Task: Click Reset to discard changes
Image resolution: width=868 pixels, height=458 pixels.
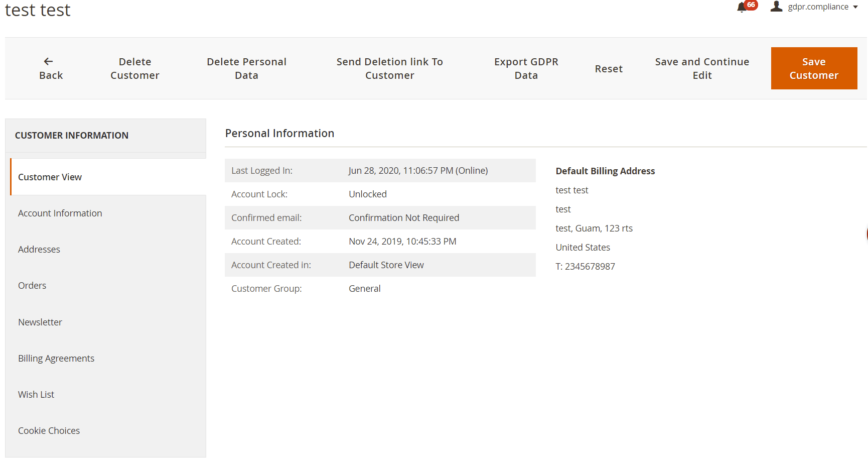Action: 609,68
